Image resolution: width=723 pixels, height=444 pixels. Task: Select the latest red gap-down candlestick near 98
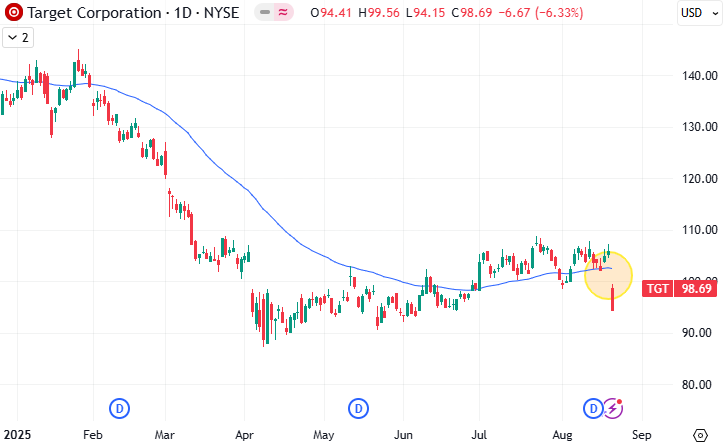click(x=612, y=298)
